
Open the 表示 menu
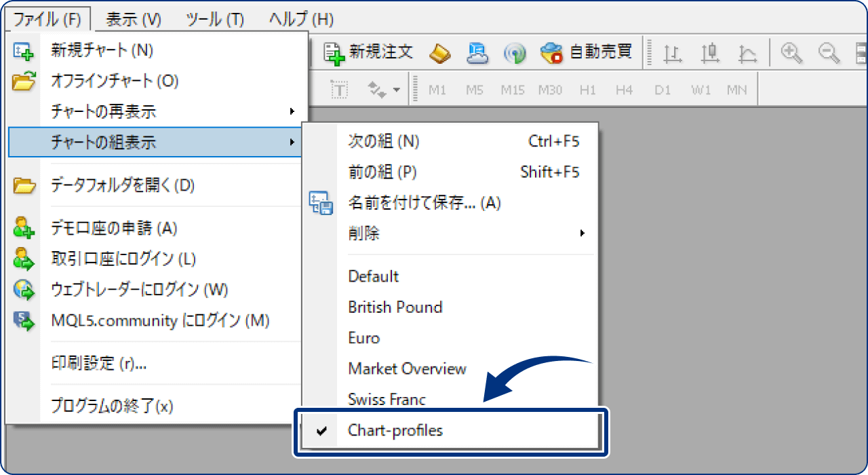tap(133, 20)
